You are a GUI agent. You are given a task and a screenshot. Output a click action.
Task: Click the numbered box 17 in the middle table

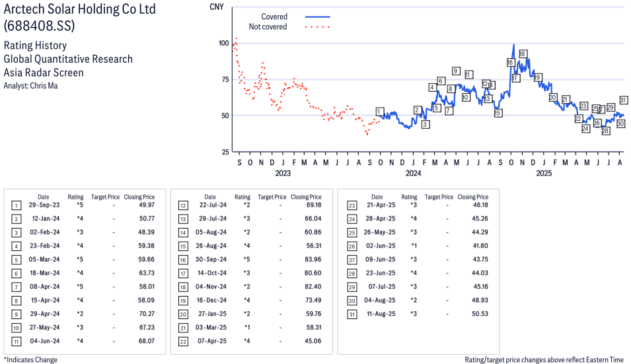pyautogui.click(x=183, y=274)
